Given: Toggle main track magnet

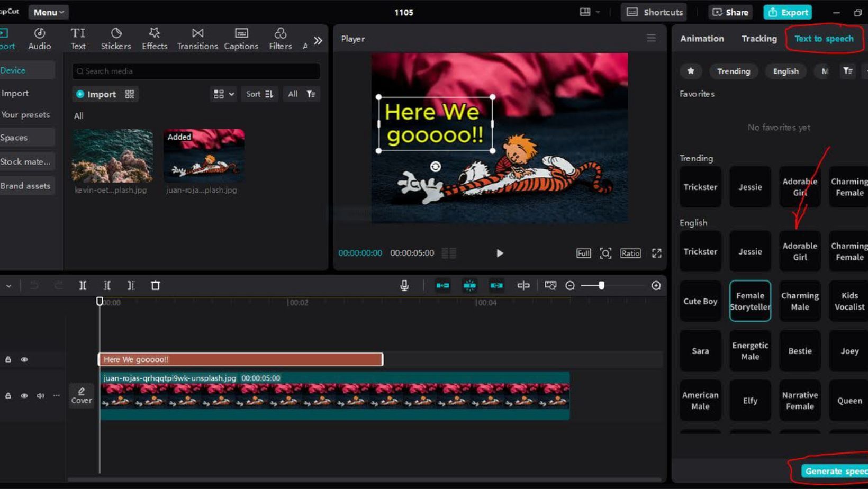Looking at the screenshot, I should click(442, 285).
